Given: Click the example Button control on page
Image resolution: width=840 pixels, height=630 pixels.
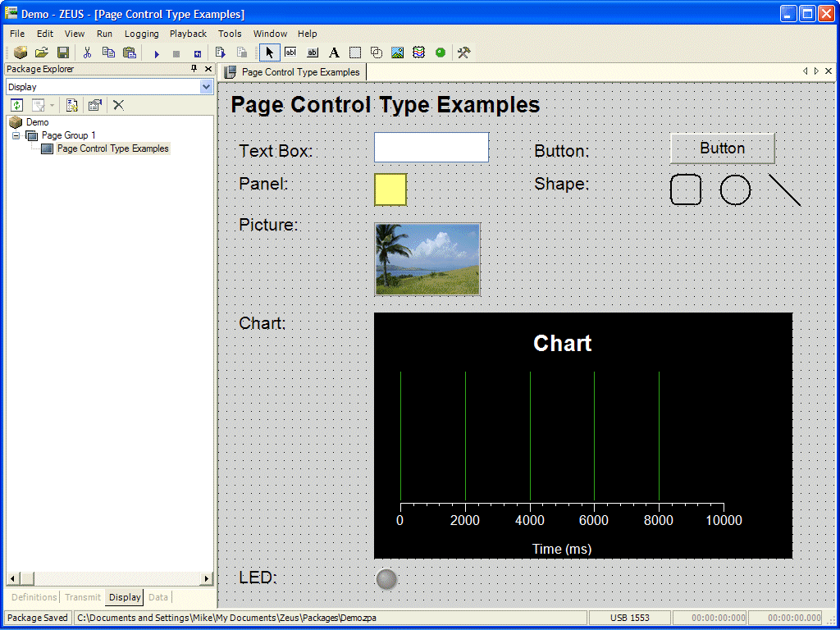Looking at the screenshot, I should point(722,148).
